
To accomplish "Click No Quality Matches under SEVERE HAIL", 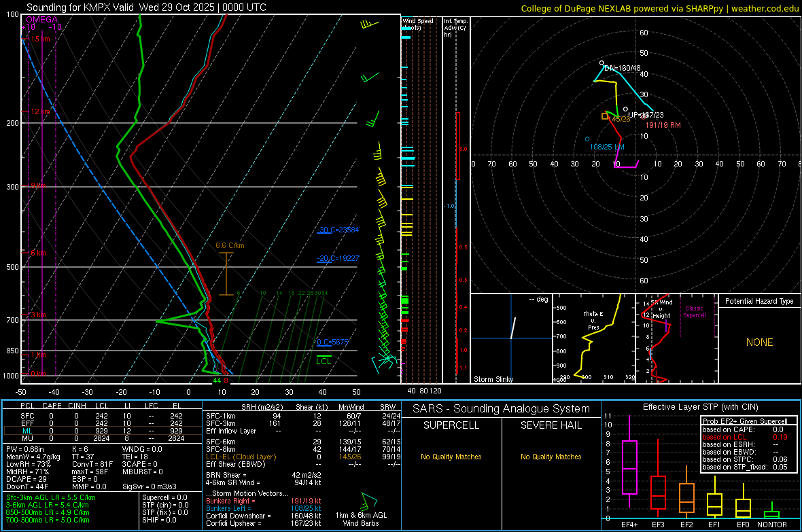I will click(x=551, y=457).
